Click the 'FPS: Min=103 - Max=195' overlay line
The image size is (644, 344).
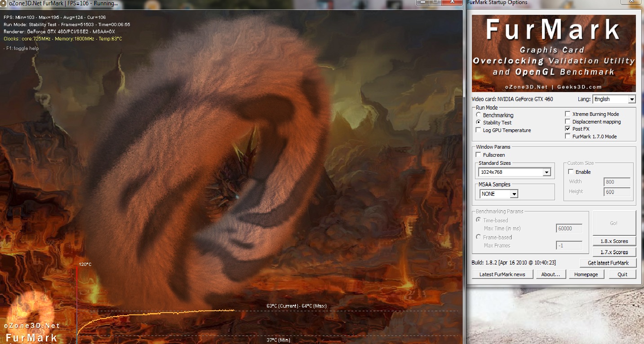tap(56, 17)
